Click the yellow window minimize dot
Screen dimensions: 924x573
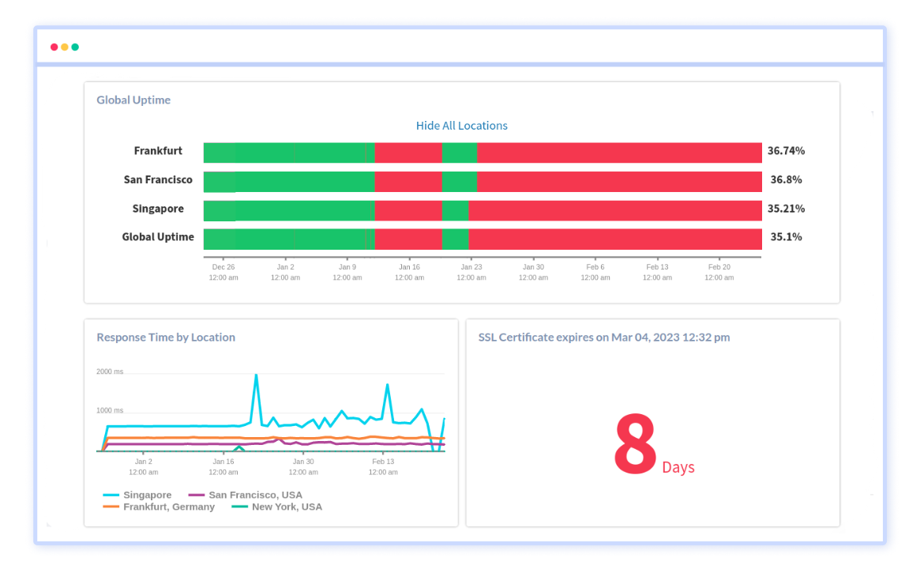click(x=65, y=47)
